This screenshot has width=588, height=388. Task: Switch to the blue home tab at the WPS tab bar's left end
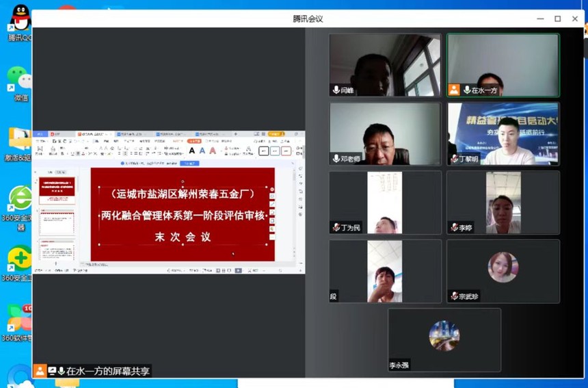tap(40, 134)
